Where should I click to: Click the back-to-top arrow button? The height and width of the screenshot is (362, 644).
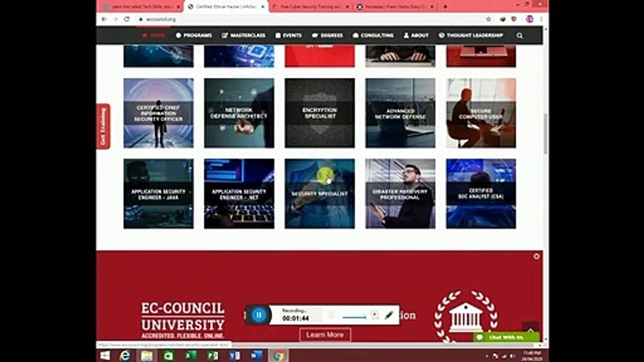tap(530, 327)
